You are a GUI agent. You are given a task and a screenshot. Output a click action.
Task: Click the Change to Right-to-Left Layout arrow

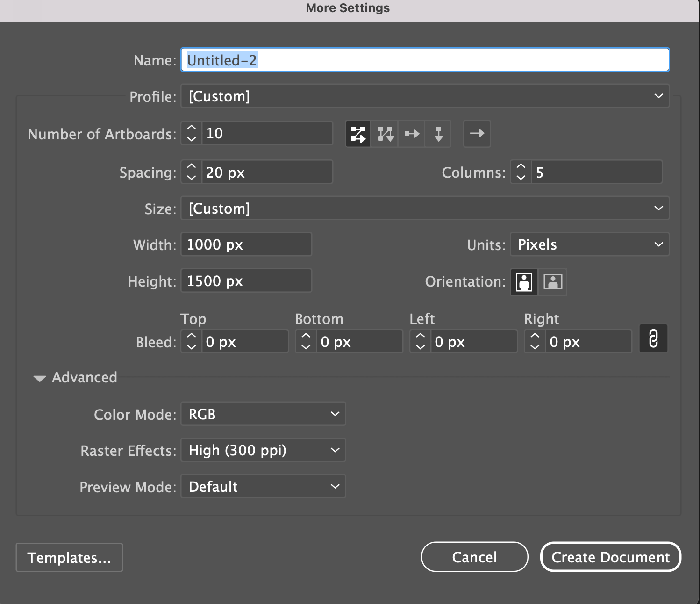[477, 134]
